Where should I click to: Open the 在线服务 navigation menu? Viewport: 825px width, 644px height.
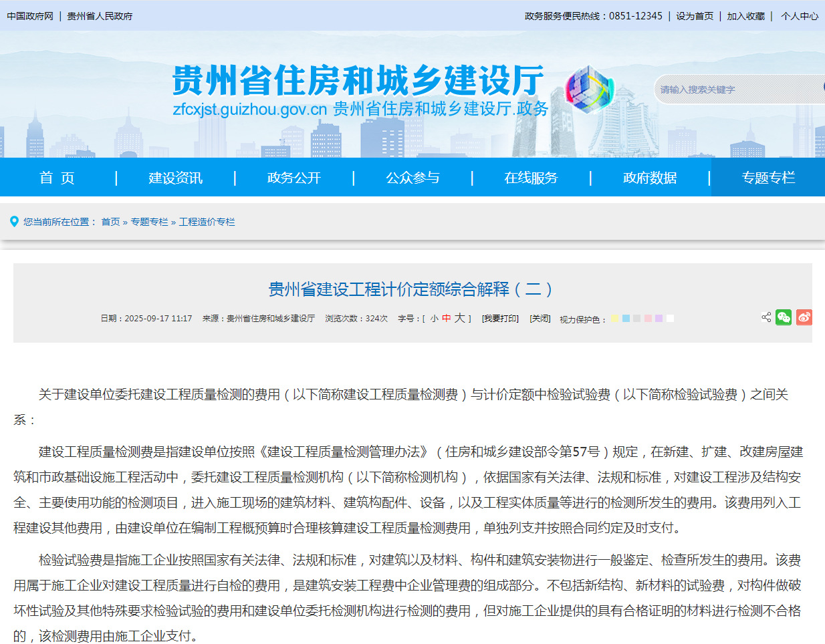click(531, 178)
